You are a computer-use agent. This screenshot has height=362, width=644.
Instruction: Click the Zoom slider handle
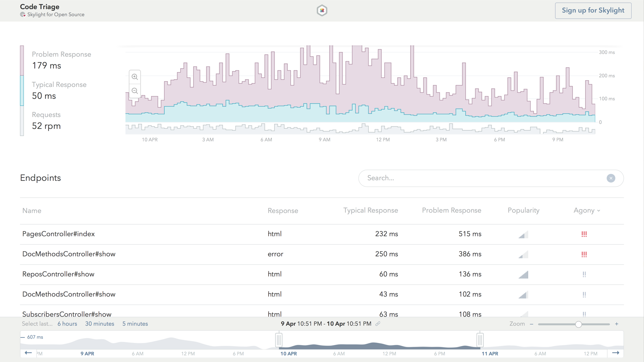click(578, 324)
